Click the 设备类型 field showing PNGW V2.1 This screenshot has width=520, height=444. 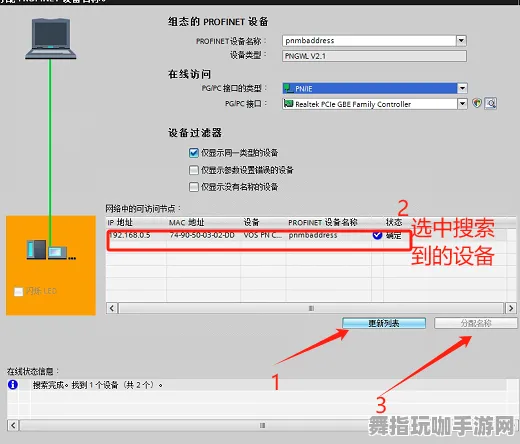(374, 56)
